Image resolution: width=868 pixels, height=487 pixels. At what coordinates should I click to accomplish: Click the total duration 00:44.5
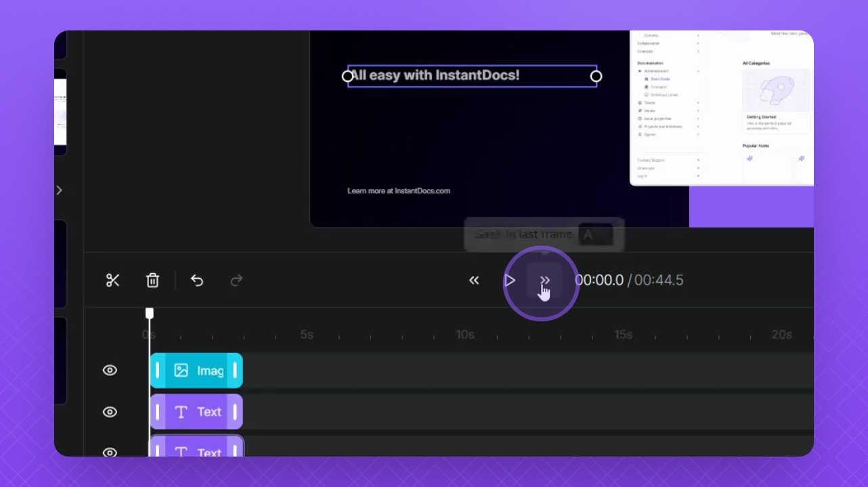point(659,280)
